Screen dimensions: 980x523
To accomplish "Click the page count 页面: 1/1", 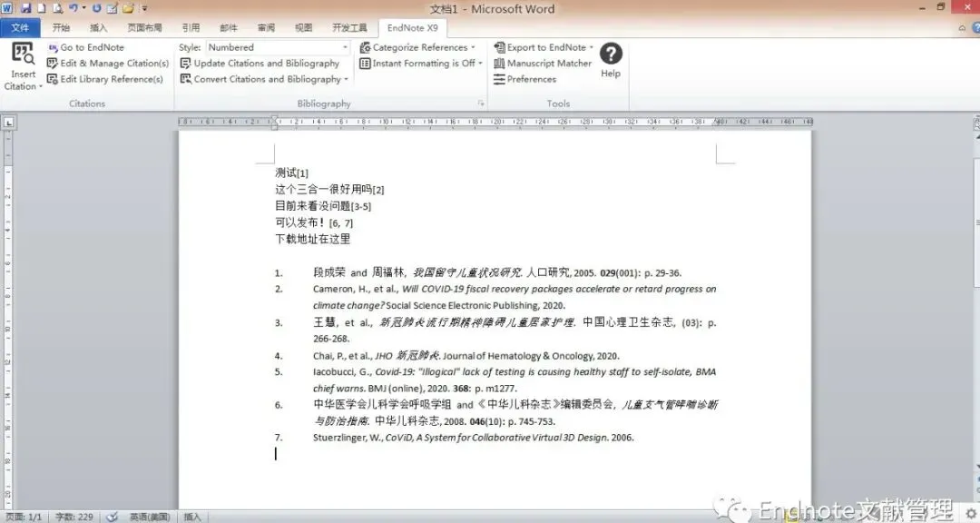I will pyautogui.click(x=24, y=517).
